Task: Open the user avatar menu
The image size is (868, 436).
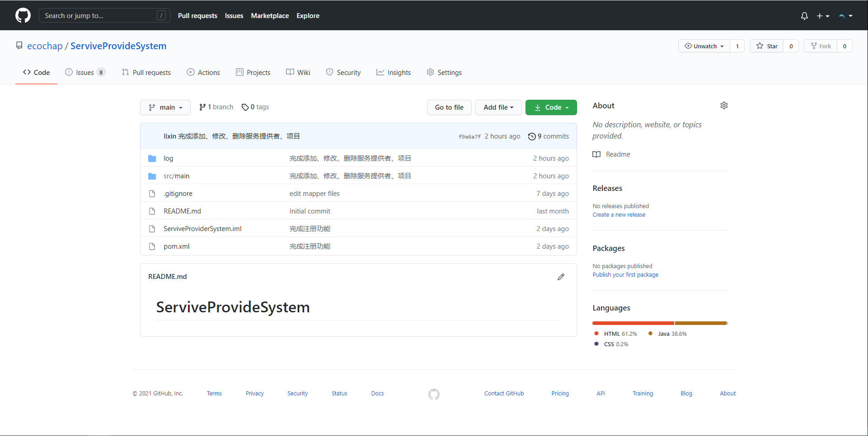Action: 845,16
